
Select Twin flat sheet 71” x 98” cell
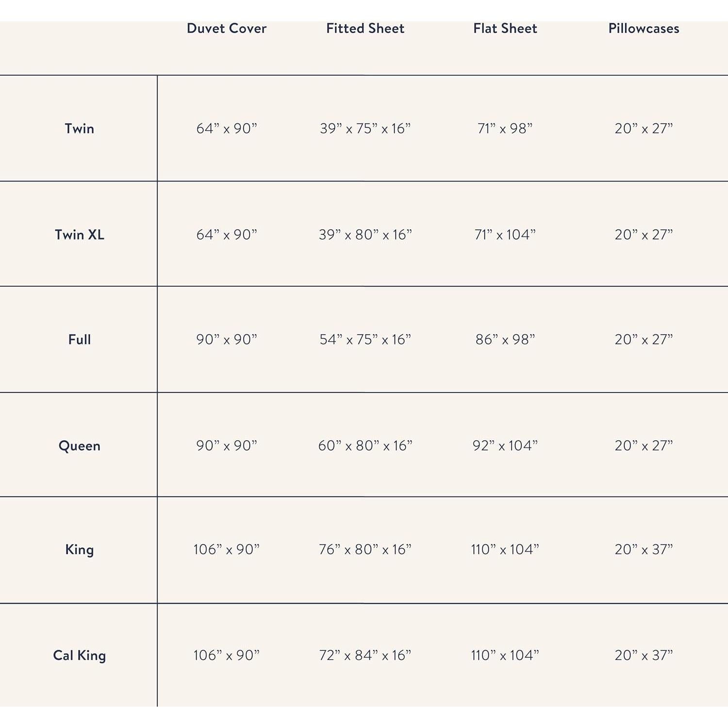[x=505, y=129]
